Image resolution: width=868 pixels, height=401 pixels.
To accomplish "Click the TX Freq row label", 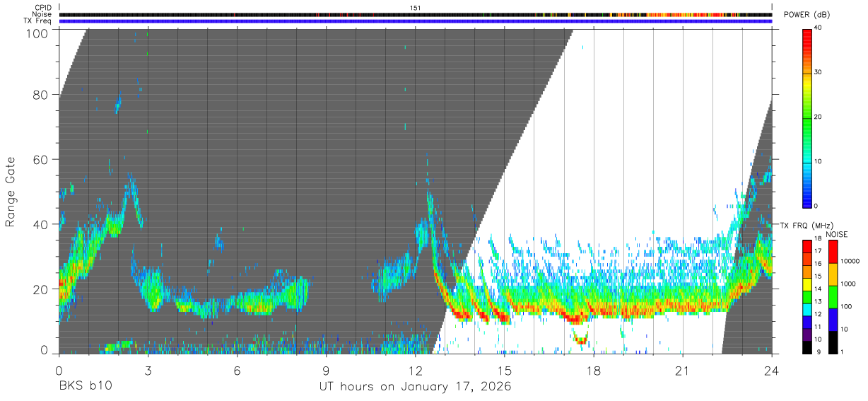I will (x=38, y=21).
